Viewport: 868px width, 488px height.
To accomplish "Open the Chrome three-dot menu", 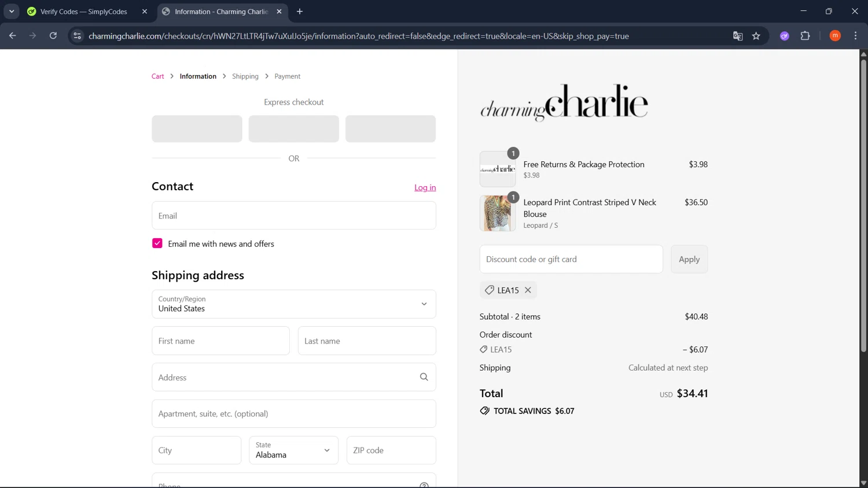I will [855, 36].
